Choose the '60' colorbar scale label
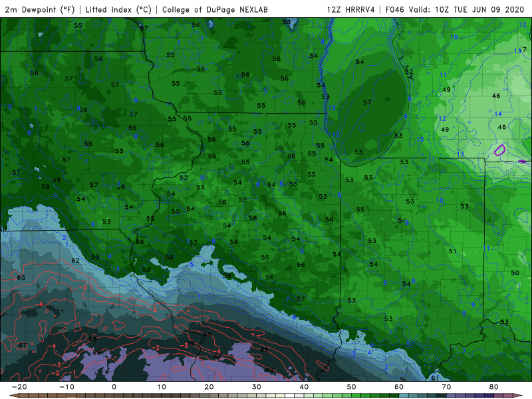This screenshot has height=399, width=532. (399, 387)
